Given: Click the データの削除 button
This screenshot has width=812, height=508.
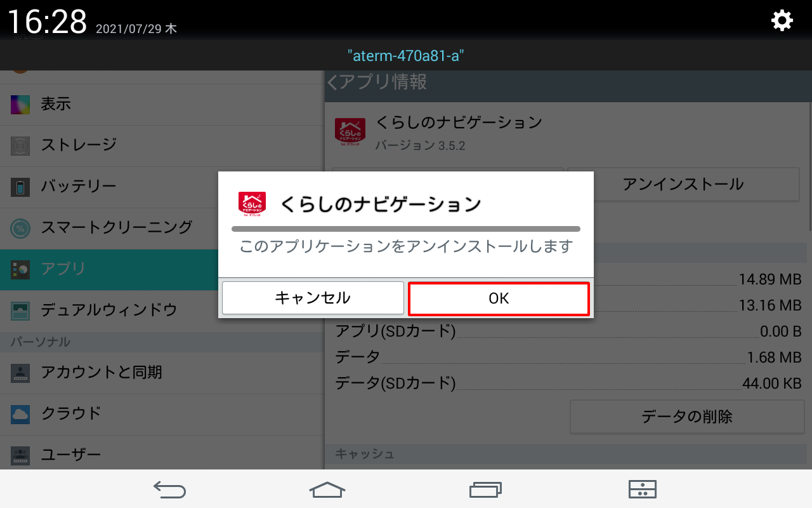Looking at the screenshot, I should (687, 417).
